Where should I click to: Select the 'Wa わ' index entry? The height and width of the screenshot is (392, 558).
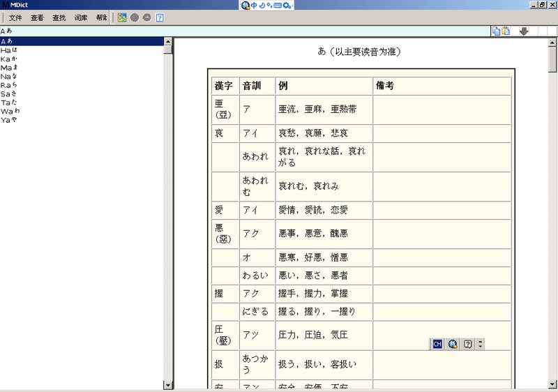point(10,111)
